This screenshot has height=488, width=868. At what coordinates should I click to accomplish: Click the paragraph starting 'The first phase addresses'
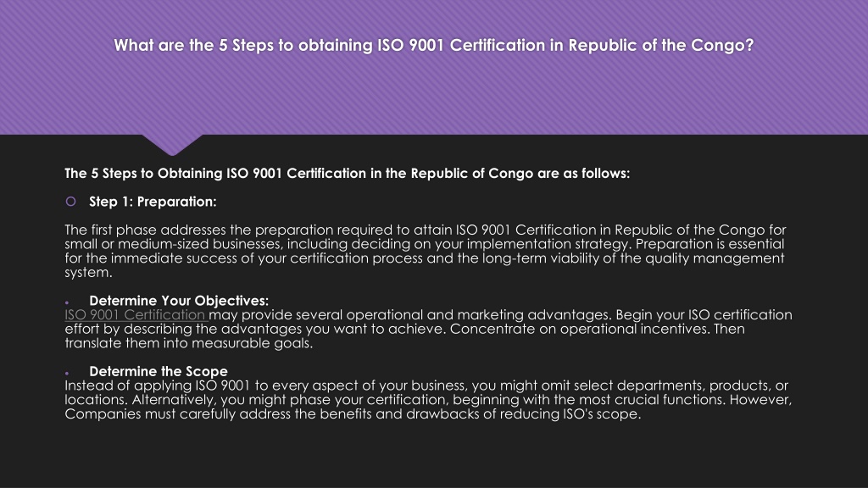coord(426,251)
